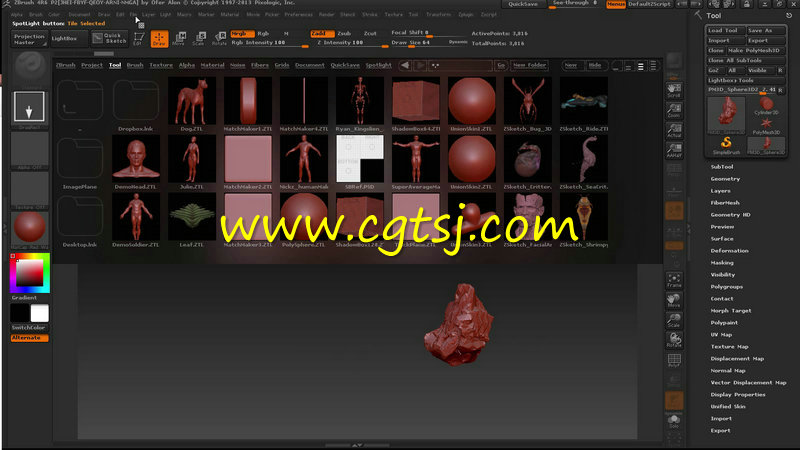
Task: Click the Tool palette restore icon
Action: click(x=789, y=16)
